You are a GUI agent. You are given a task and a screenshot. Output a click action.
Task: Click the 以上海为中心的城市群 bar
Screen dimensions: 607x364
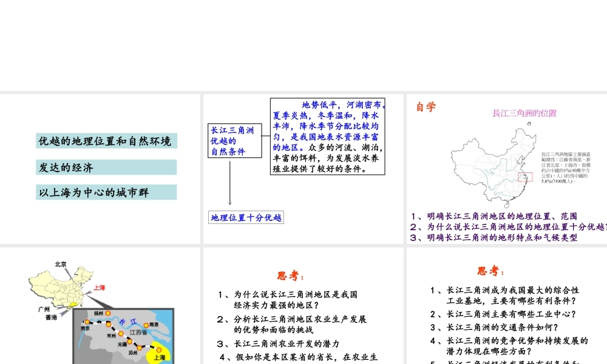pyautogui.click(x=106, y=192)
